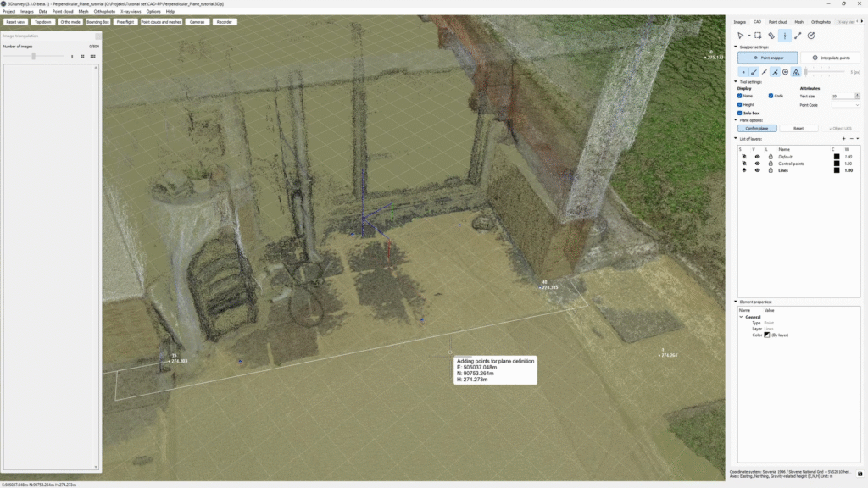Collapse the Plane options section
Image resolution: width=868 pixels, height=488 pixels.
coord(736,120)
